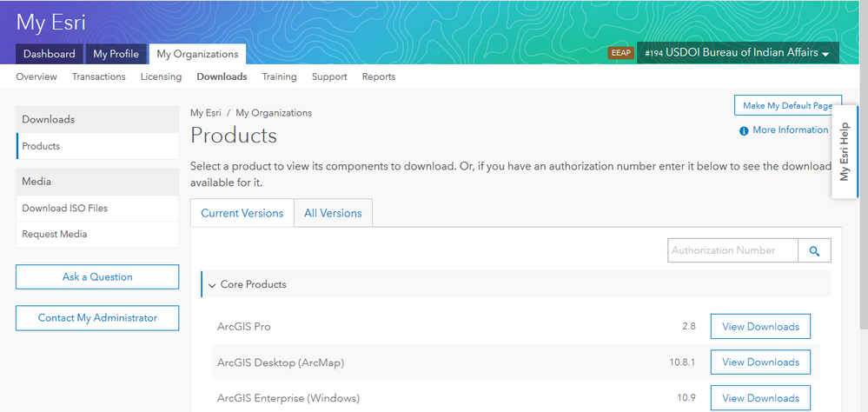View Downloads for ArcGIS Enterprise (Windows)
This screenshot has height=412, width=868.
(x=760, y=398)
